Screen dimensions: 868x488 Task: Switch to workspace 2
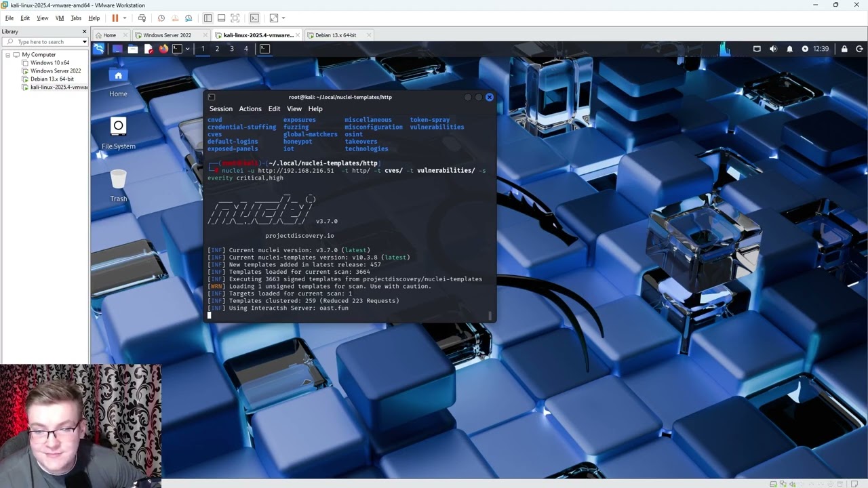(x=217, y=49)
